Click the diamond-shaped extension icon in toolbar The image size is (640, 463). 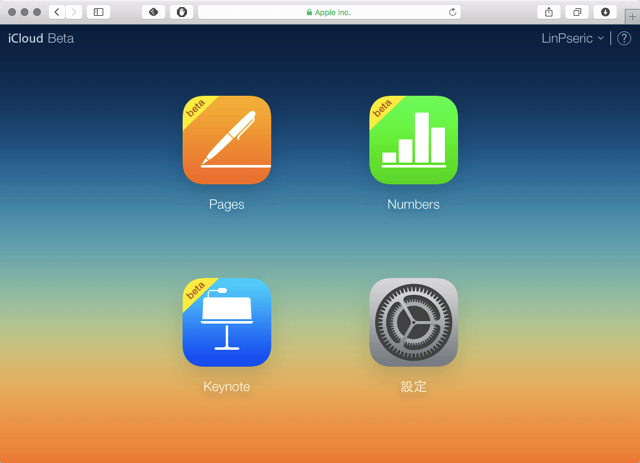pyautogui.click(x=153, y=12)
